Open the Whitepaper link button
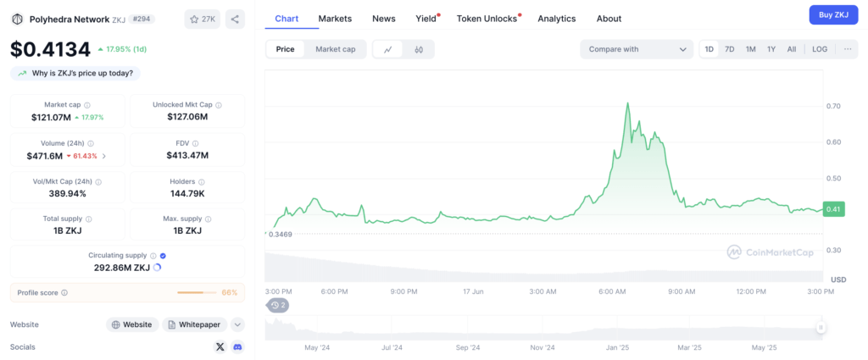The height and width of the screenshot is (360, 868). point(195,324)
